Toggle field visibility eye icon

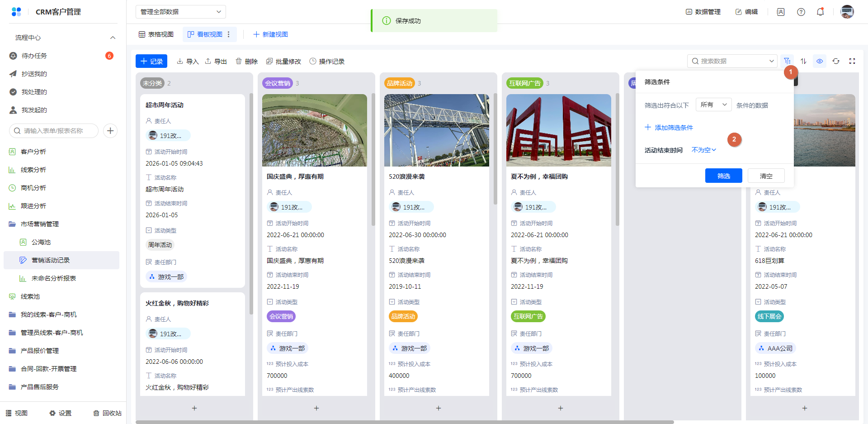[820, 61]
